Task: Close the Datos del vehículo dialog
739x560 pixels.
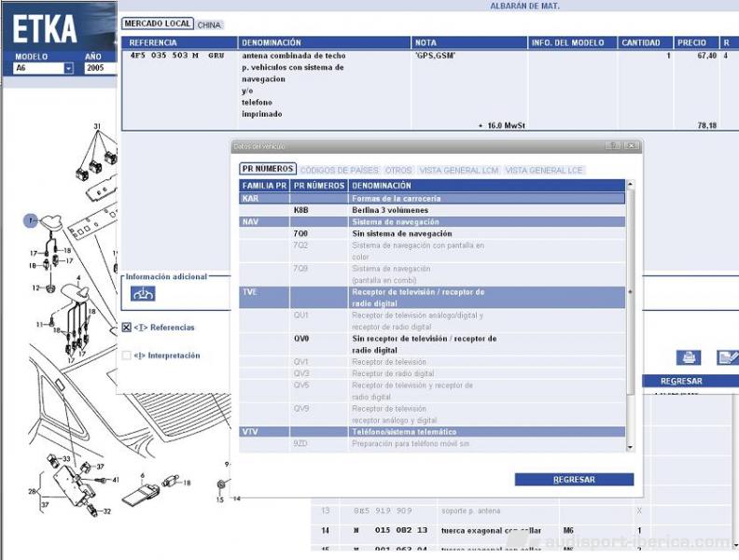Action: 631,146
